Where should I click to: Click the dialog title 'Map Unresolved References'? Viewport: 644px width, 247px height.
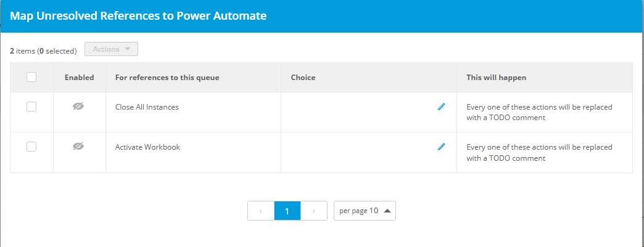click(138, 16)
